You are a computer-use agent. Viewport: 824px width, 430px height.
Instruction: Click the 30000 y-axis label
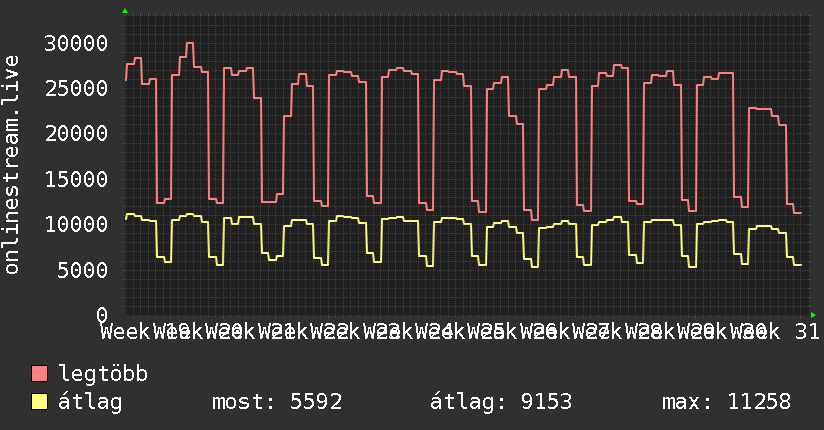(x=76, y=43)
